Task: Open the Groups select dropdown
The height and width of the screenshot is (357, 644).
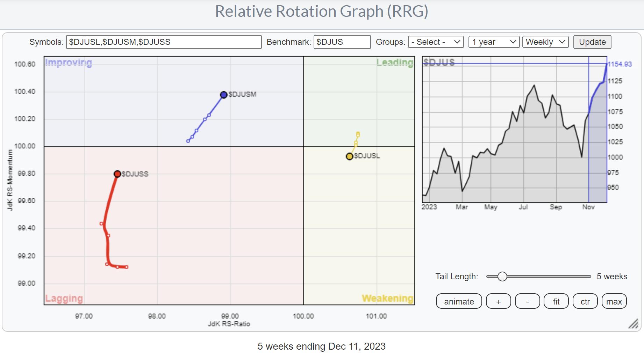Action: [x=436, y=42]
